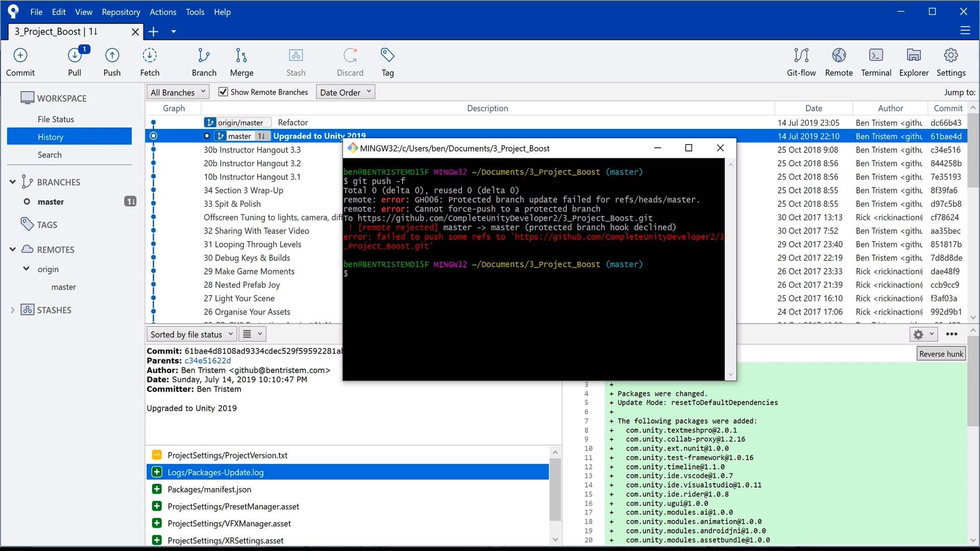
Task: Click the hamburger menu icon
Action: (965, 31)
